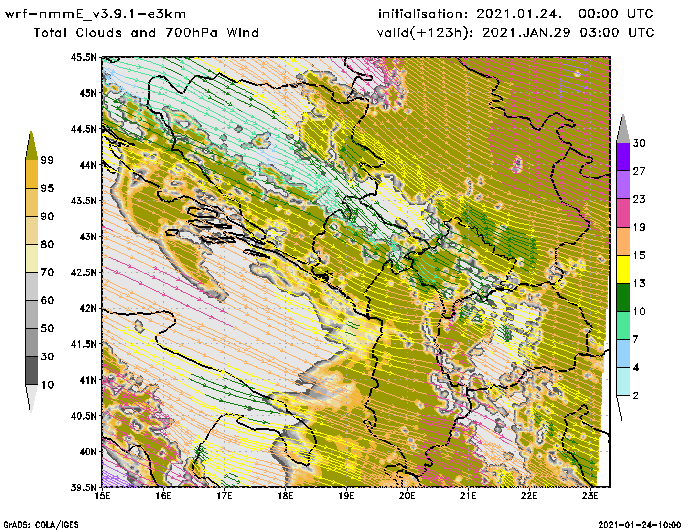
Task: Click the '30' value on wind legend
Action: 639,143
